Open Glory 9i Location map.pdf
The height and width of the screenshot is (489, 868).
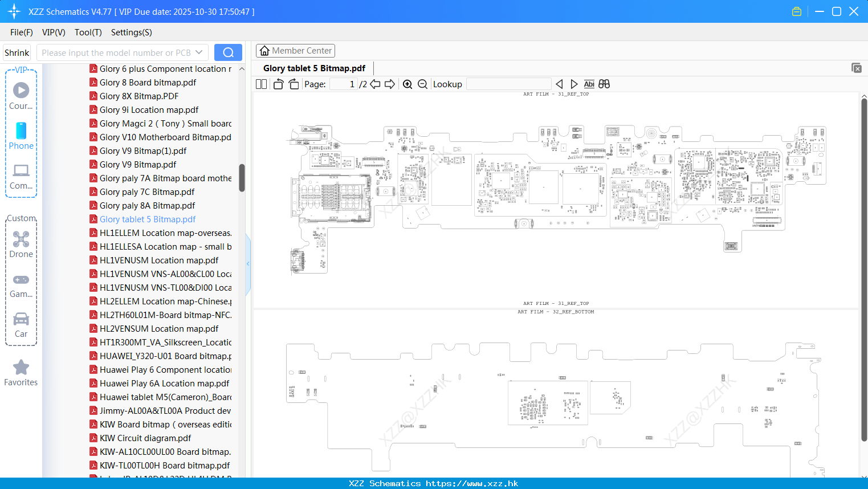pyautogui.click(x=149, y=110)
